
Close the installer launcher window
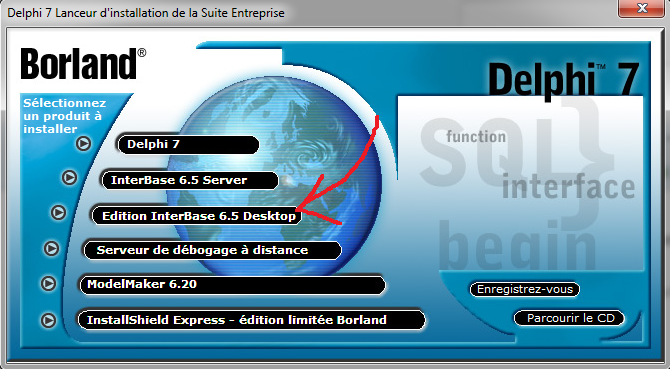642,7
